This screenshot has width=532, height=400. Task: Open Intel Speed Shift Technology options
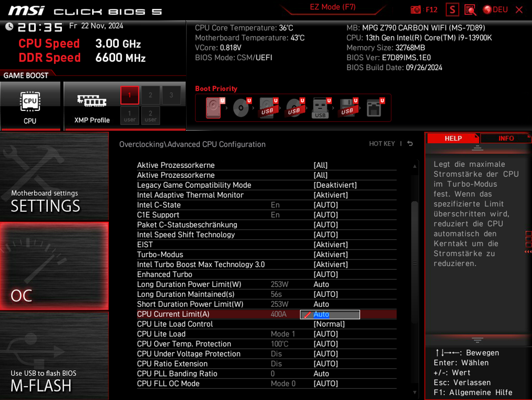tap(326, 235)
